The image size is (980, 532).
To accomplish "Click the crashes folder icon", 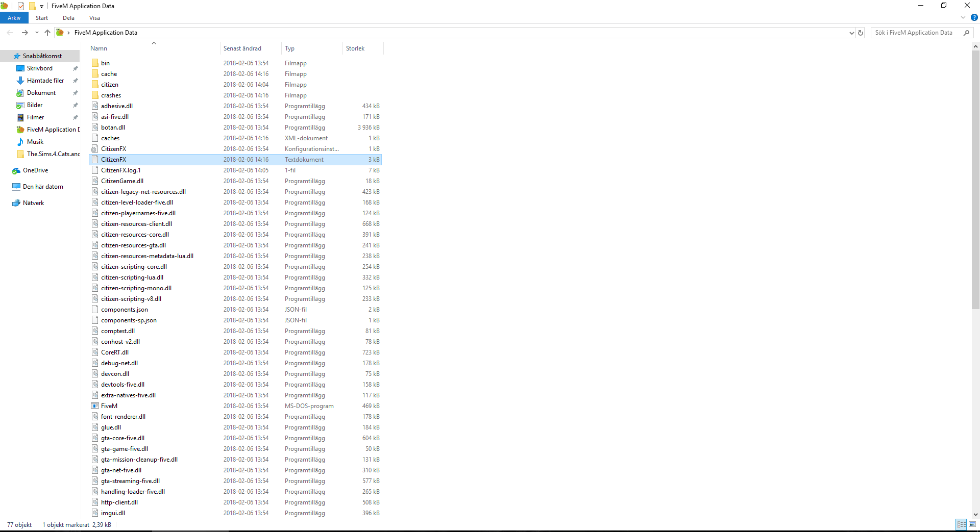I will pos(95,95).
